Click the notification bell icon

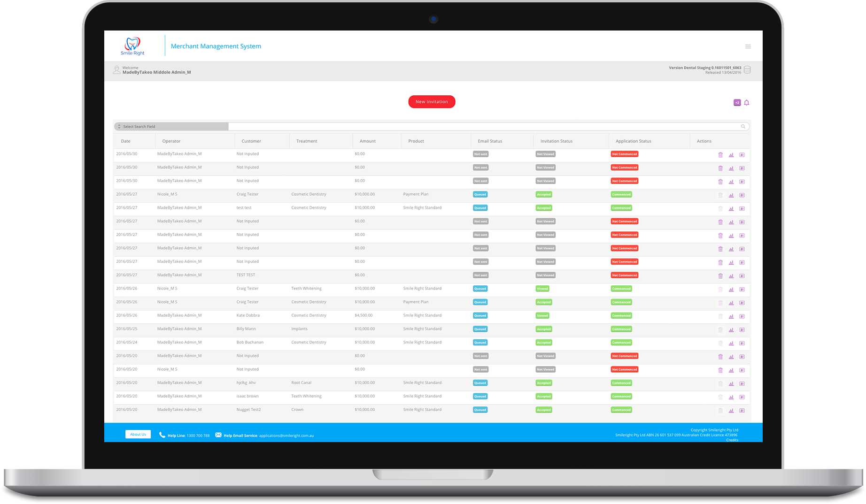coord(746,103)
